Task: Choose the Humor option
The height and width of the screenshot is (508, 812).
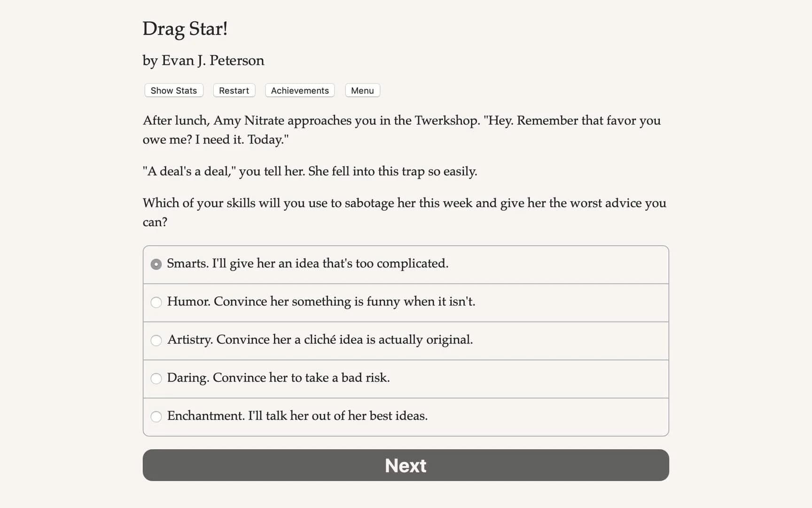Action: [x=321, y=302]
